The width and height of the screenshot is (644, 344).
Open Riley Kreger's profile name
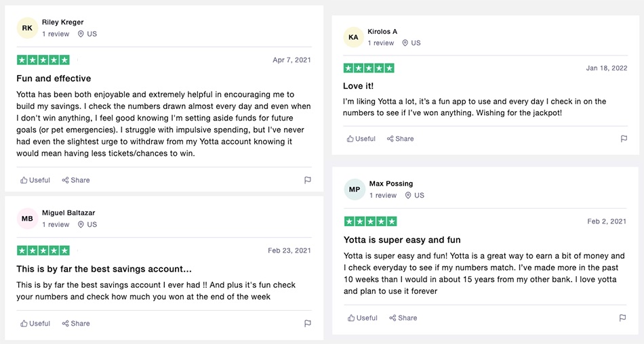pyautogui.click(x=63, y=22)
